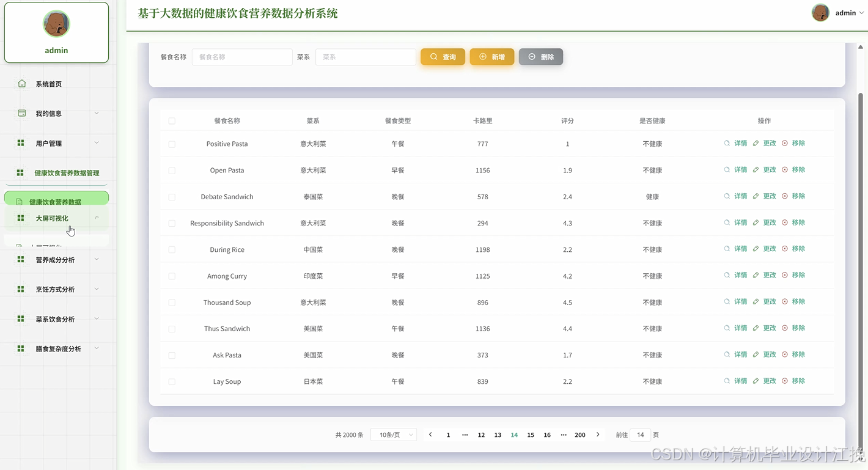
Task: Collapse the 大屏可视化 menu chevron
Action: point(97,218)
